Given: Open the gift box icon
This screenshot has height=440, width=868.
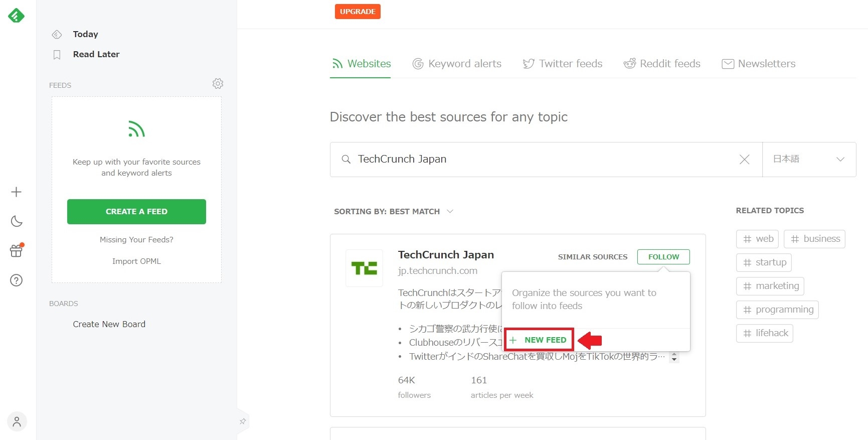Looking at the screenshot, I should [x=17, y=250].
